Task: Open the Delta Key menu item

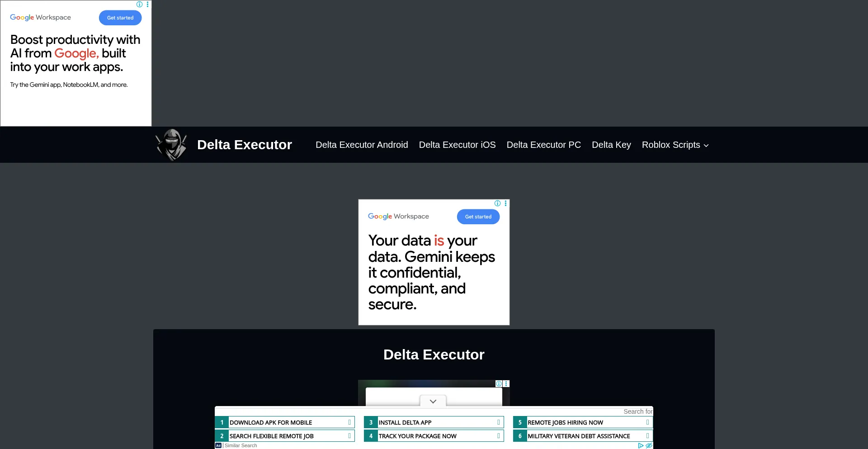Action: coord(611,145)
